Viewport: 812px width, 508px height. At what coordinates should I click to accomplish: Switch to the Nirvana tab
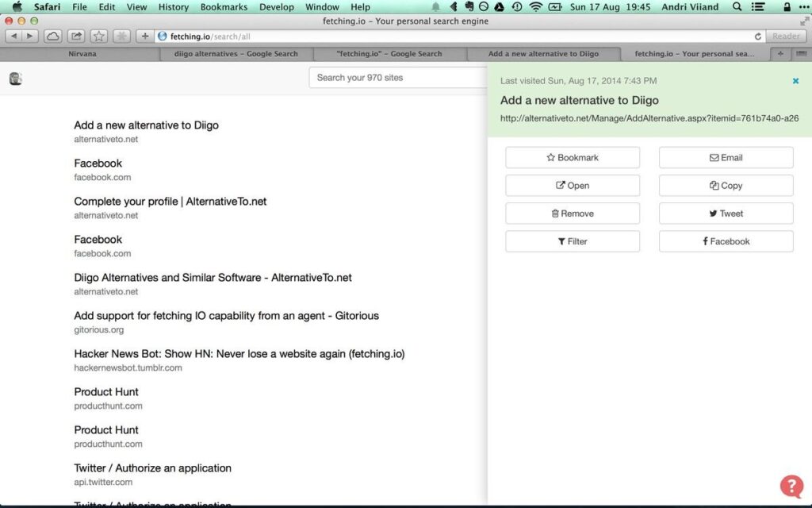(82, 53)
